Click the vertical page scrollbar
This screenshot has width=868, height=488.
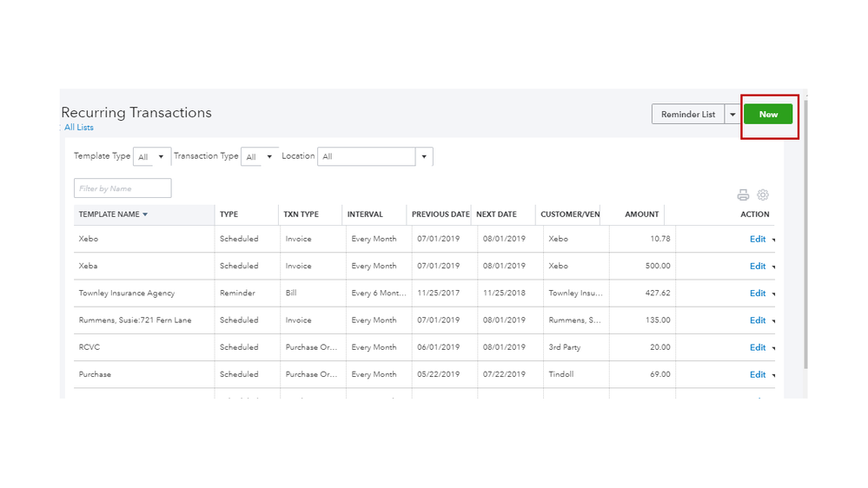click(x=805, y=234)
